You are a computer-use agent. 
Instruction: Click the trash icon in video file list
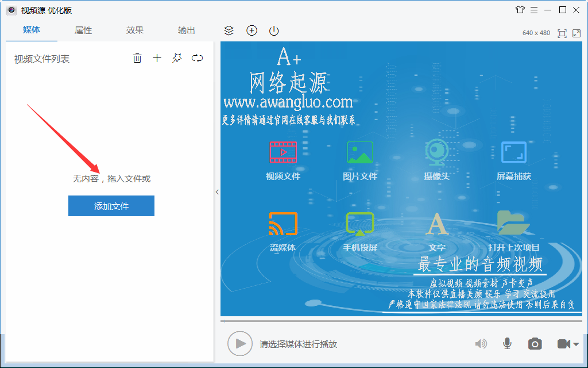point(137,57)
